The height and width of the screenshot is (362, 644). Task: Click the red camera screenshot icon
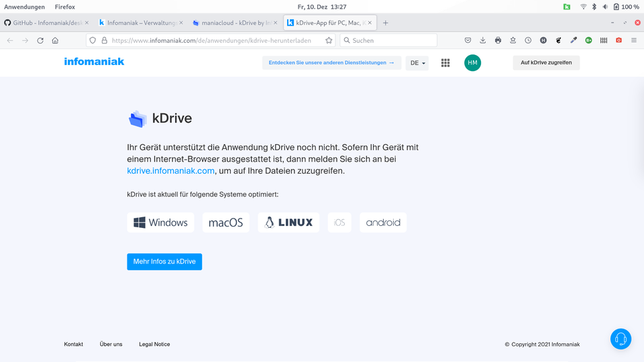click(x=619, y=40)
